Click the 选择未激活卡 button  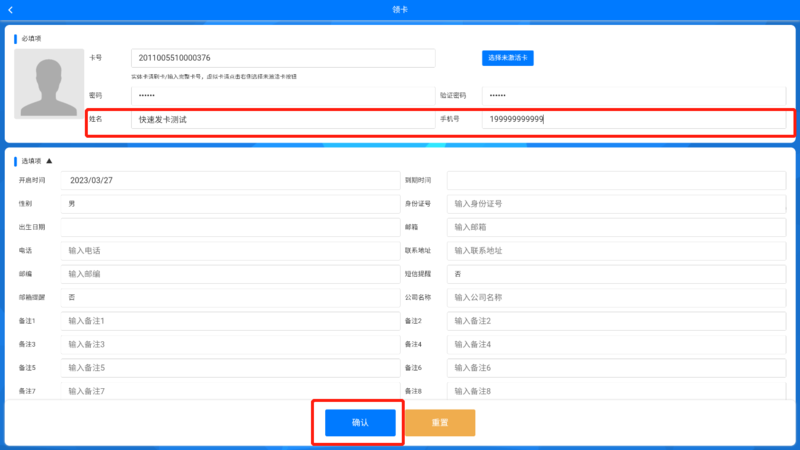point(507,58)
